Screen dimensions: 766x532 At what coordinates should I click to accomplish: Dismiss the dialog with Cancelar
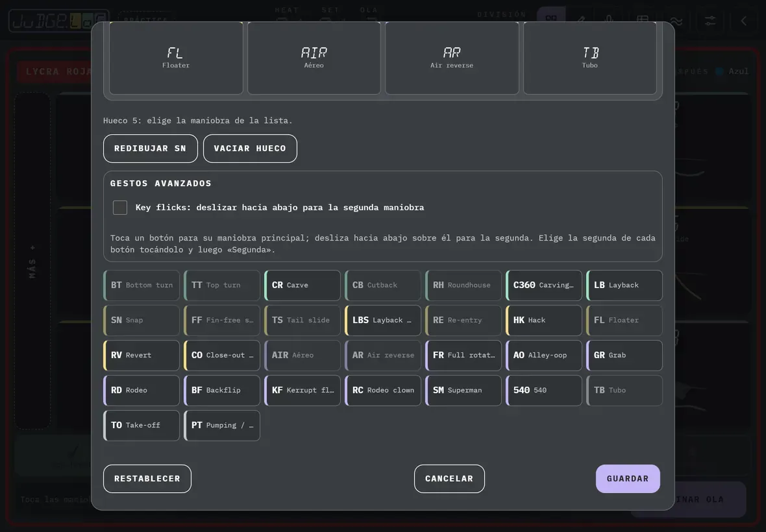[449, 479]
